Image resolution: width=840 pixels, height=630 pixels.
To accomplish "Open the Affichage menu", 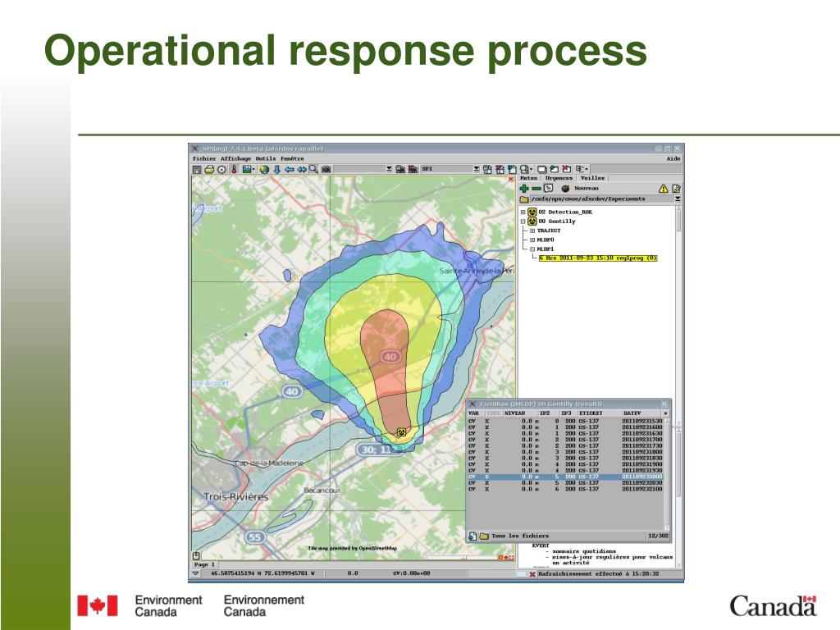I will (x=235, y=158).
